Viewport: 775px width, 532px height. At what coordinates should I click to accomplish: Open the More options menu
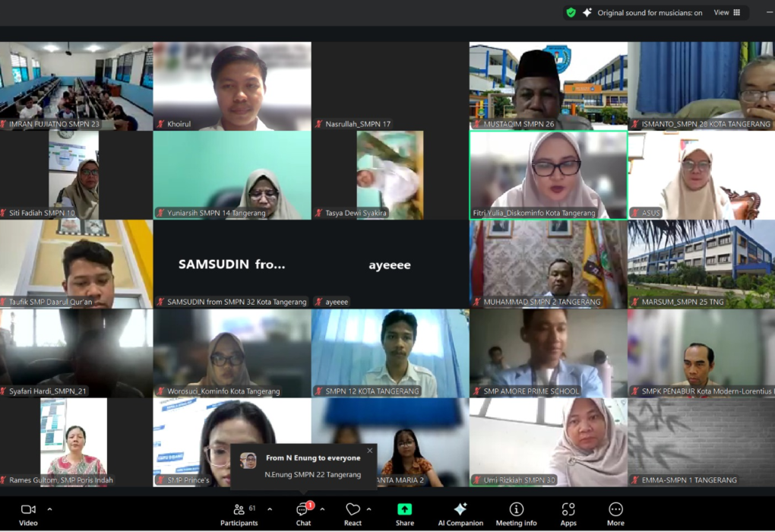pos(615,513)
